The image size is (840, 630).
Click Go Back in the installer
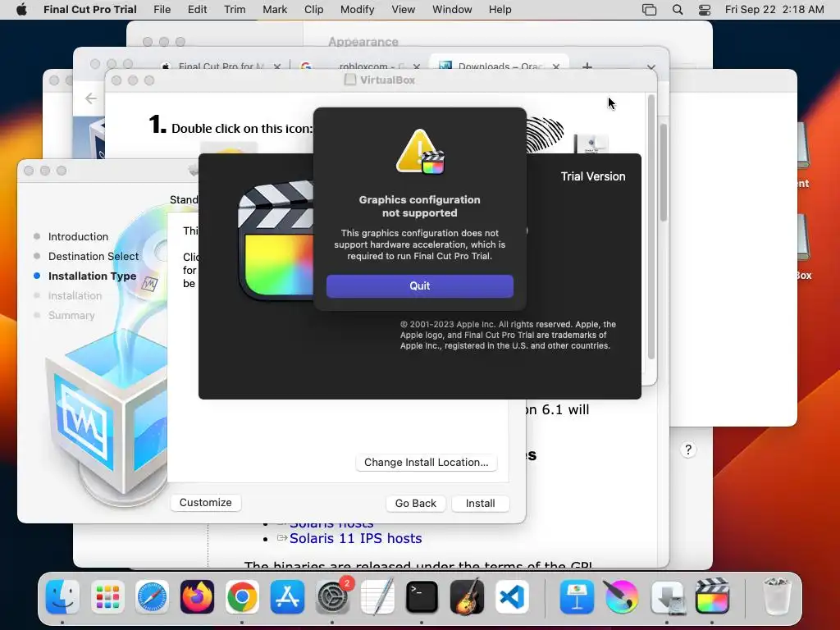(x=416, y=503)
